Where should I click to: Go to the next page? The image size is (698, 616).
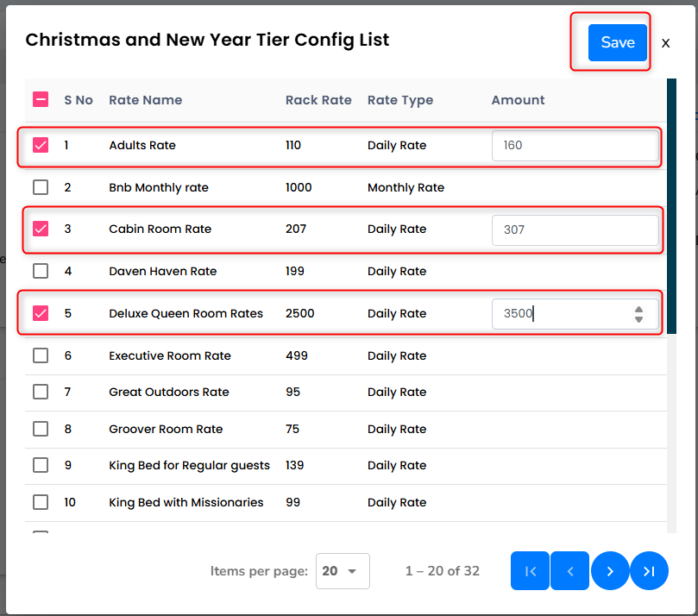(x=610, y=571)
